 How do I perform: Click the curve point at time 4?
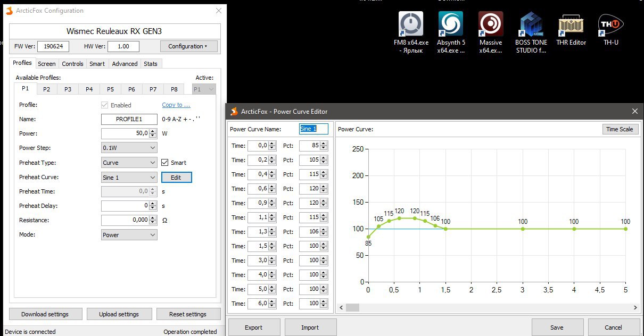click(x=574, y=229)
